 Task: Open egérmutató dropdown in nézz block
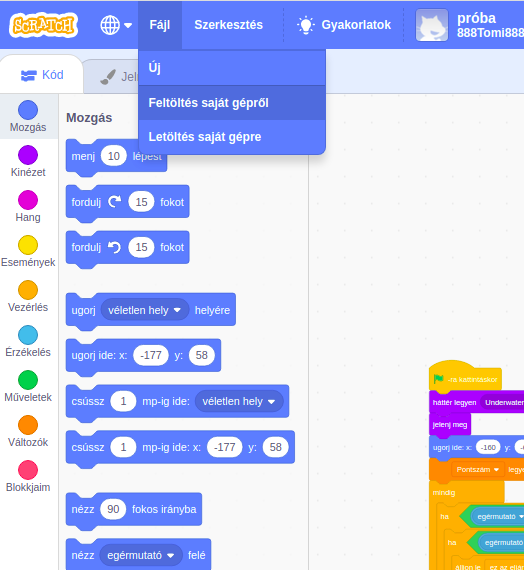coord(141,555)
